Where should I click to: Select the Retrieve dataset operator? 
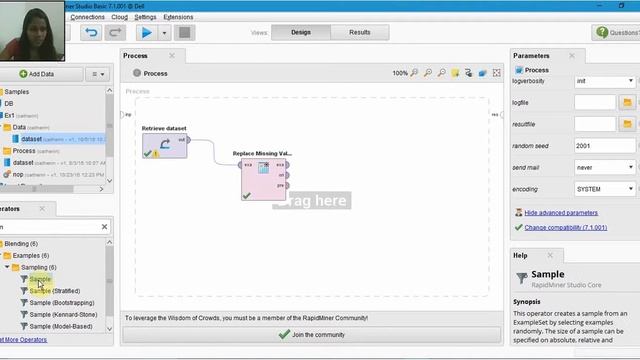(x=164, y=146)
